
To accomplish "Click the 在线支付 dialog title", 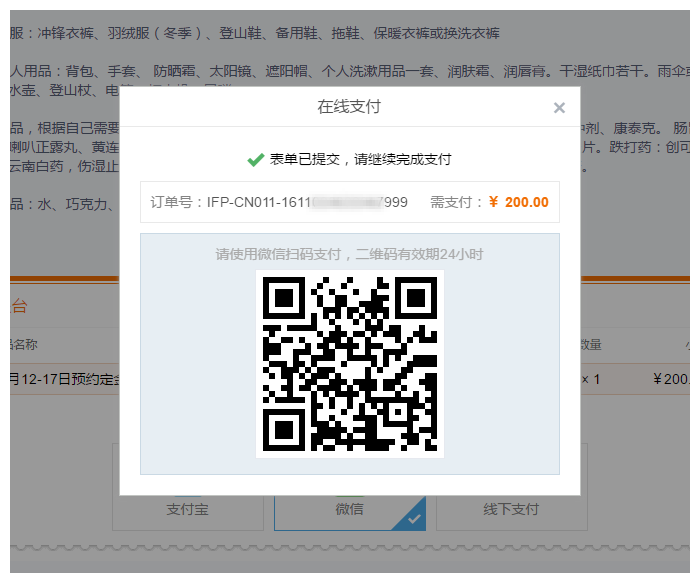I will [x=349, y=107].
